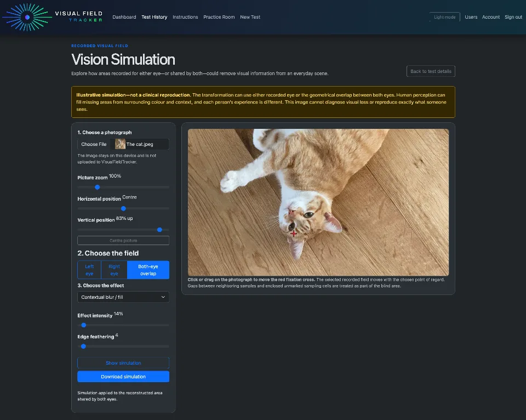The image size is (526, 420).
Task: Select the Left eye field
Action: tap(89, 270)
